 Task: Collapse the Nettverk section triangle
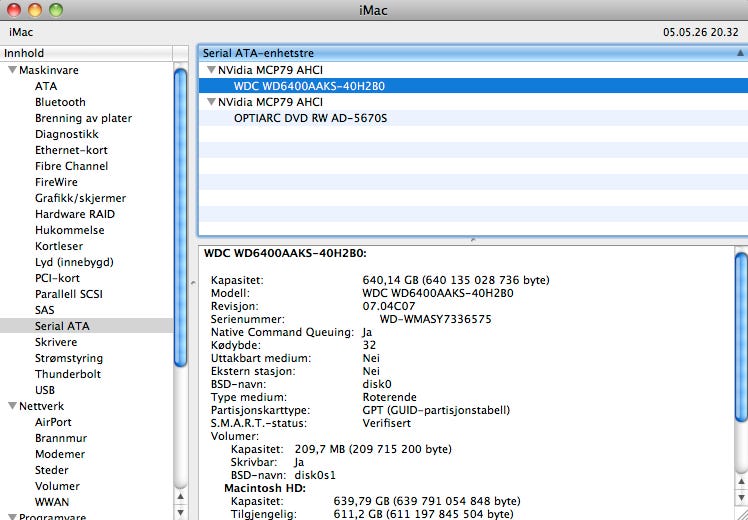[x=12, y=406]
